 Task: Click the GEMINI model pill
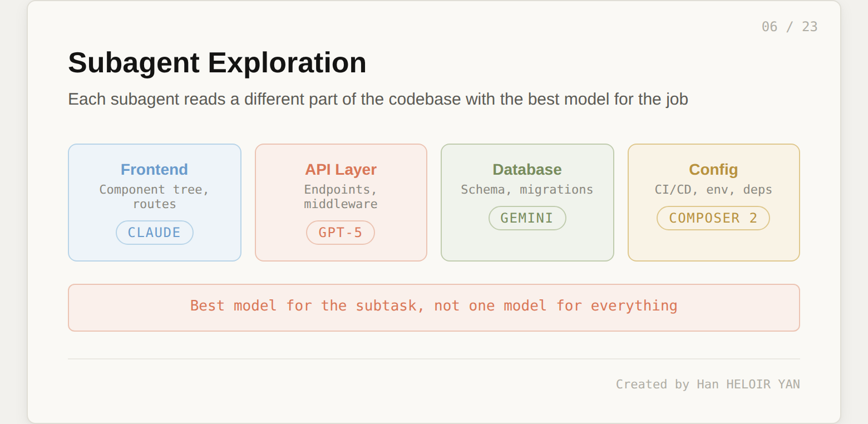coord(527,218)
